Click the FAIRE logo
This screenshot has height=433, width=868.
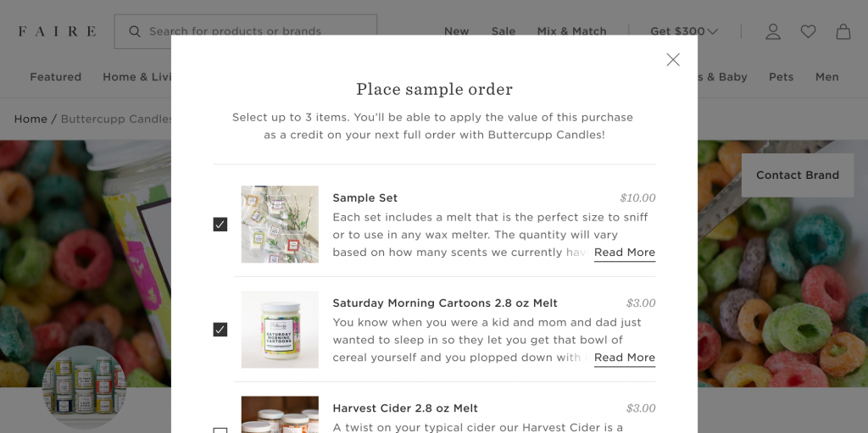tap(57, 31)
